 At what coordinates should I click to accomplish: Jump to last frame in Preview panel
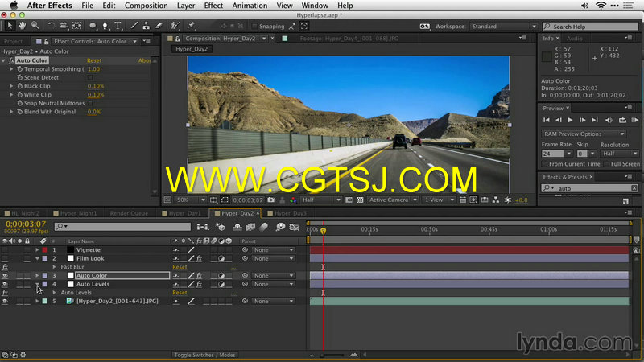pos(595,120)
